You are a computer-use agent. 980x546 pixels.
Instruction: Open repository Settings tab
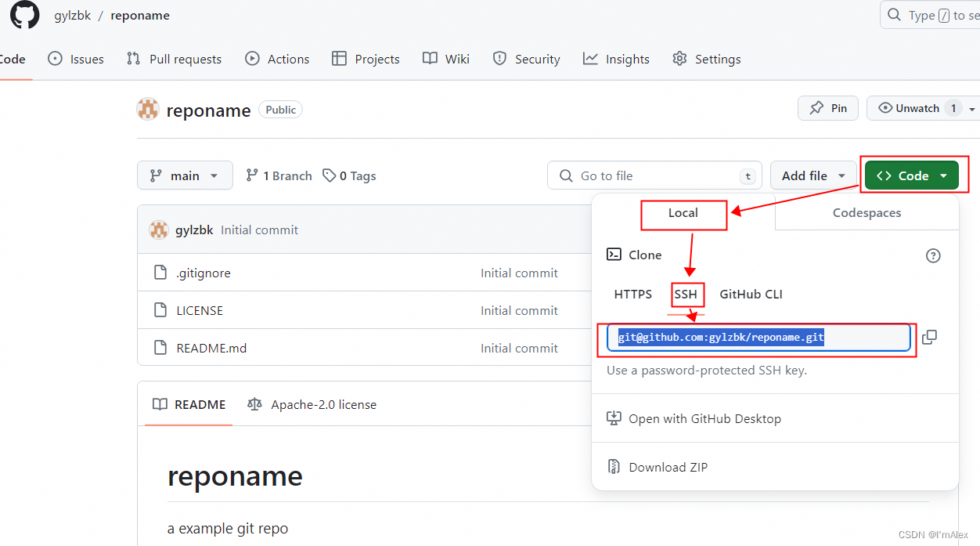tap(707, 59)
